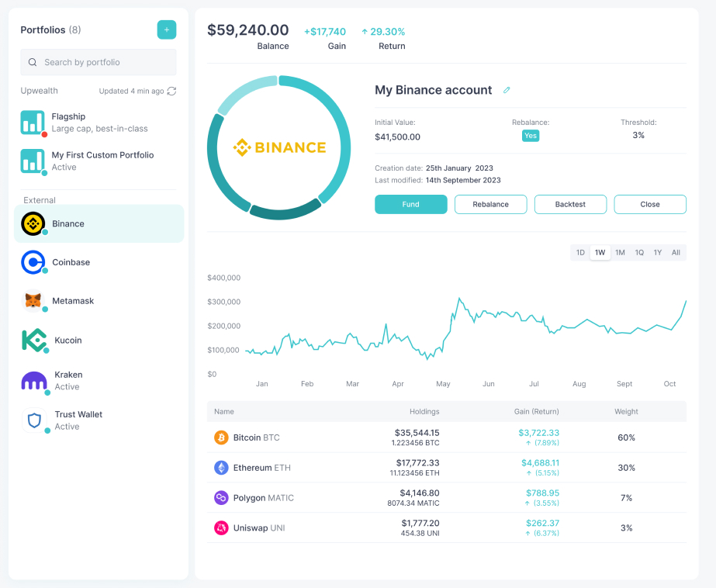This screenshot has height=588, width=716.
Task: Edit the My Binance account name
Action: click(507, 90)
